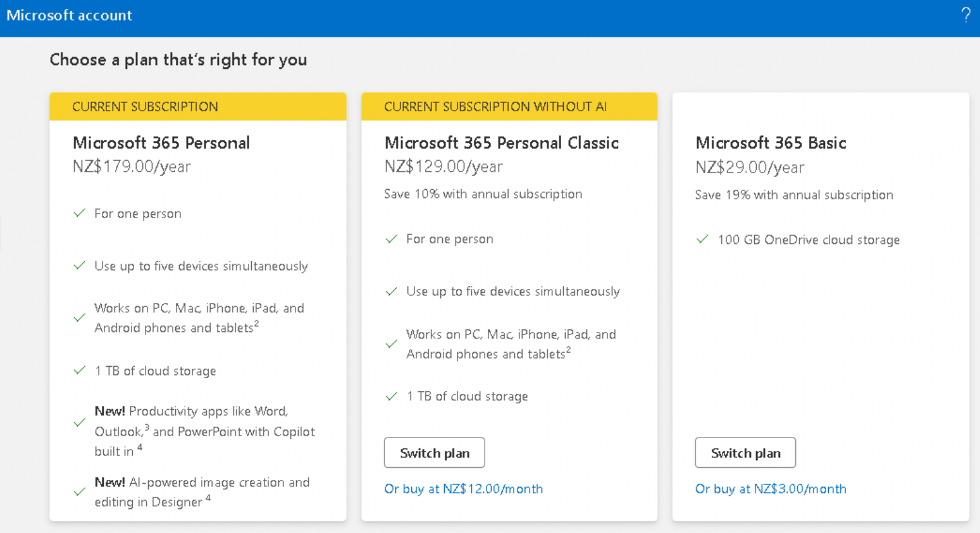980x533 pixels.
Task: Click Switch plan under Personal Classic
Action: 434,453
